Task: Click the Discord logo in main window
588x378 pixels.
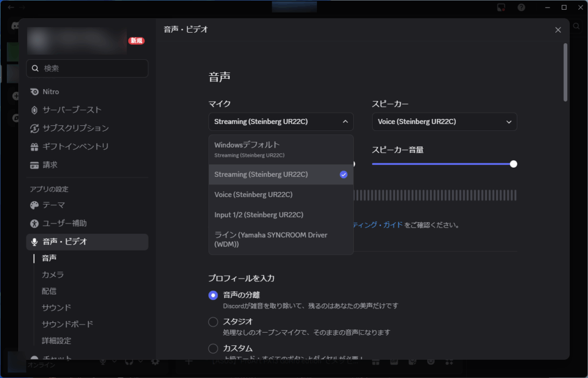Action: tap(15, 26)
